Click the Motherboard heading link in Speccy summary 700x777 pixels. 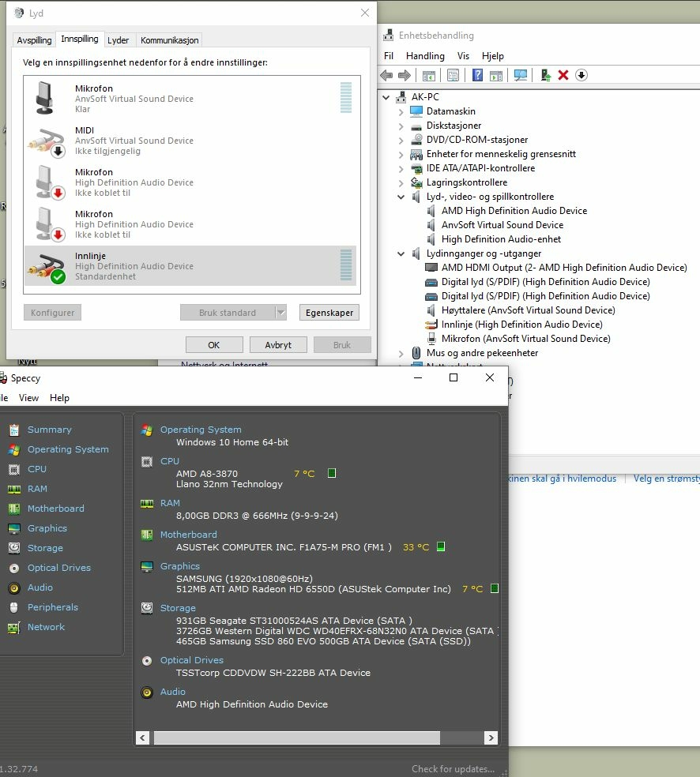188,535
